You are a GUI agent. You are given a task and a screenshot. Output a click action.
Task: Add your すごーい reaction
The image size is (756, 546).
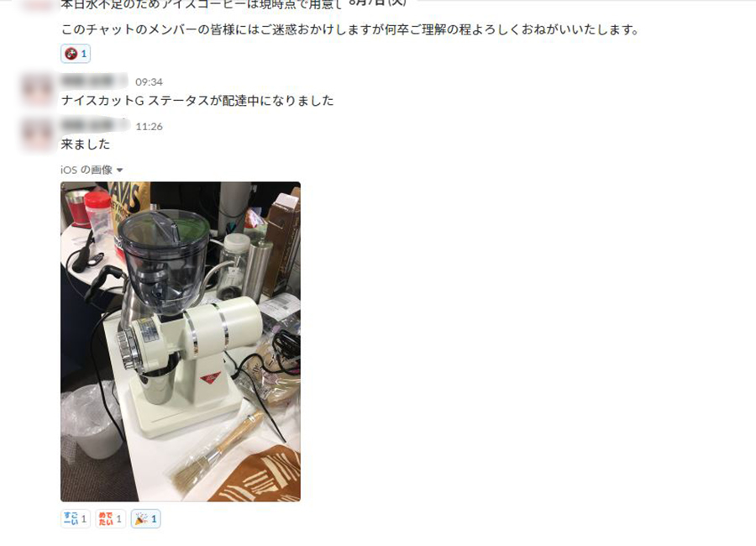pos(76,519)
